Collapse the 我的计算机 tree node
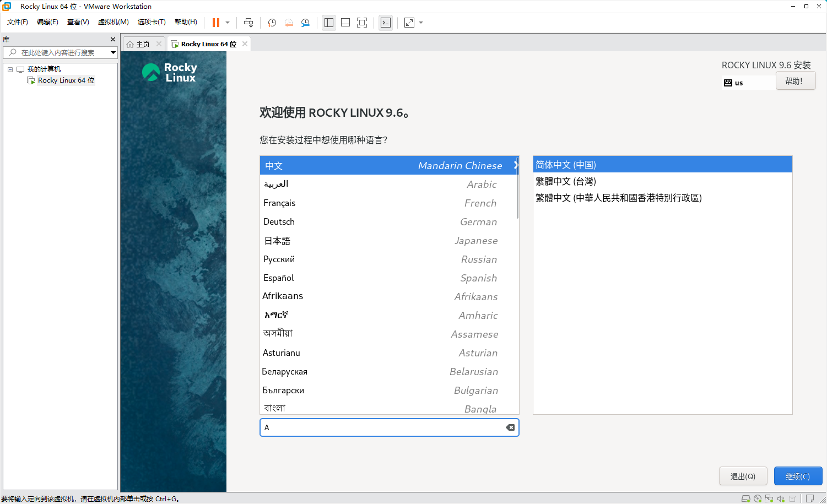 (9, 68)
